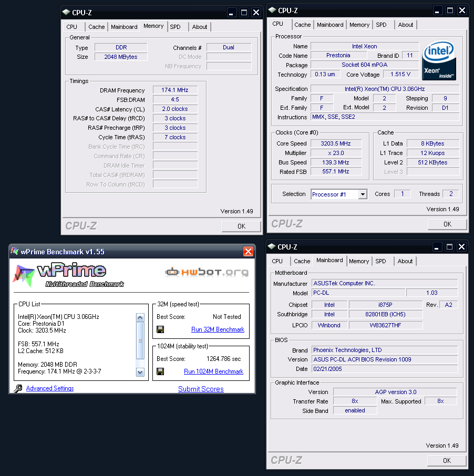
Task: Click the CPU-Z Mainboard window title icon
Action: 272,246
